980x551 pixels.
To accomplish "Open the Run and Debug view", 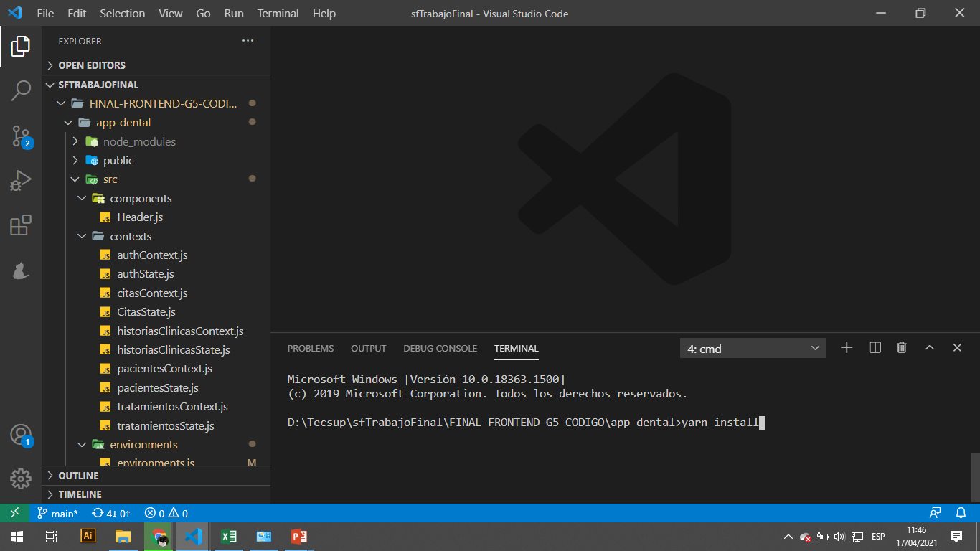I will click(21, 180).
